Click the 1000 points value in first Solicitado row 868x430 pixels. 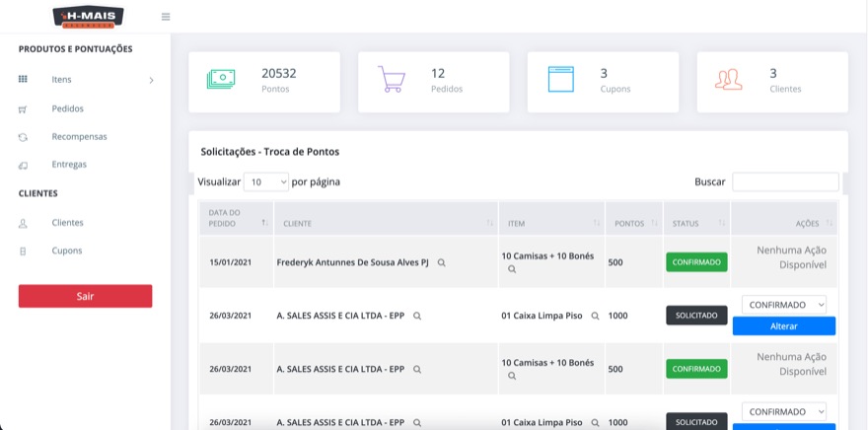point(617,316)
